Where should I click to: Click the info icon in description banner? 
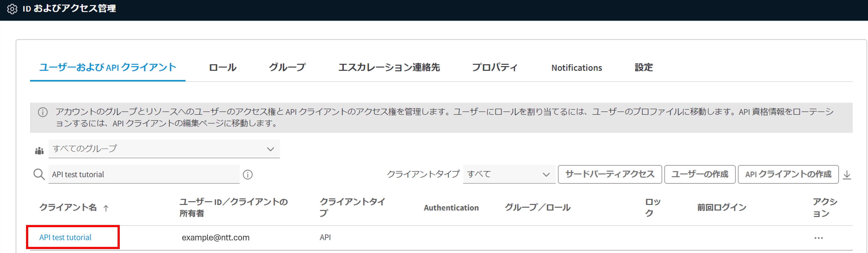click(x=43, y=112)
